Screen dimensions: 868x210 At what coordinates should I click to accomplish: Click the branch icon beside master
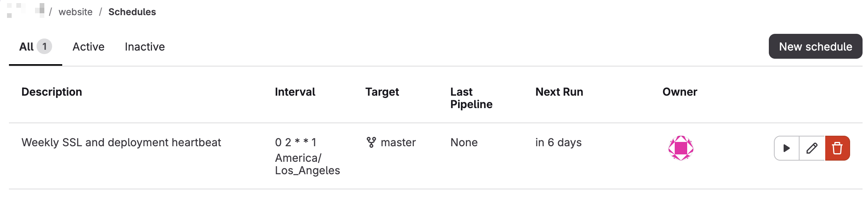coord(371,142)
